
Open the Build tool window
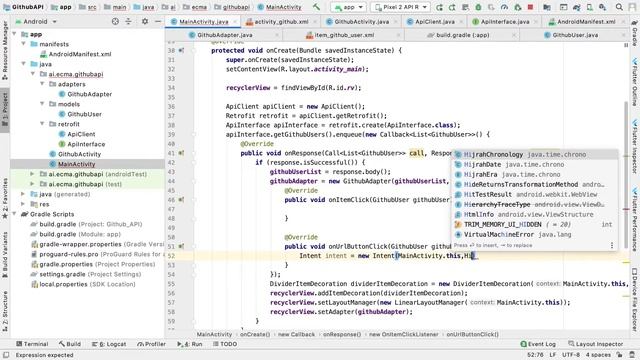(70, 344)
